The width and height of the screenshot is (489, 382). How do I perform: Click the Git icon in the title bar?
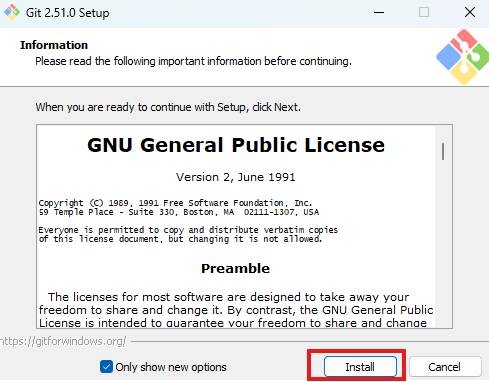click(x=12, y=12)
